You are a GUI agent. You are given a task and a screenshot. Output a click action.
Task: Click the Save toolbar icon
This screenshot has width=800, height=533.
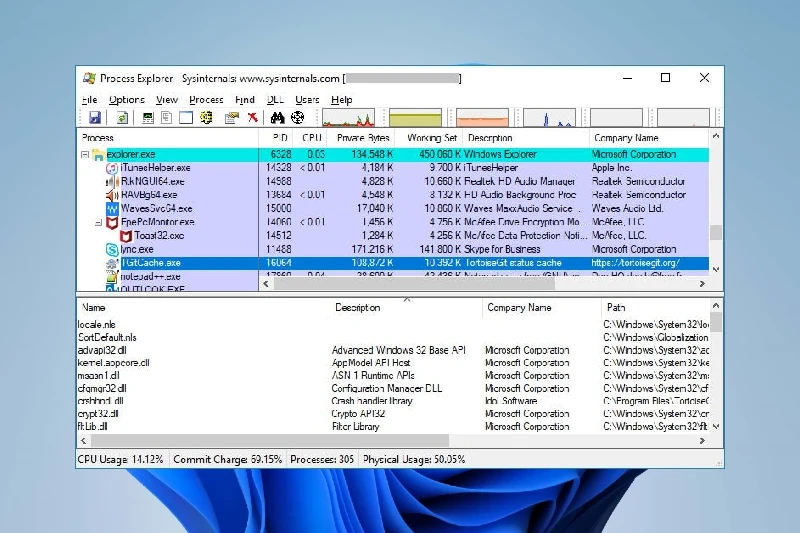point(95,117)
